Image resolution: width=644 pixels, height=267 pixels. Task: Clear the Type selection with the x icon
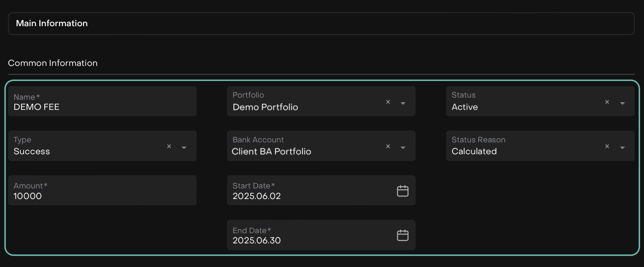(x=169, y=146)
